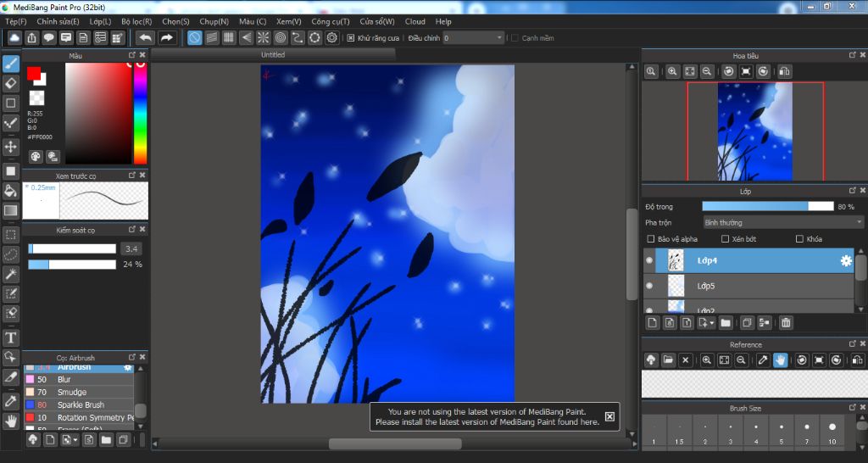Select Reference panel eyedropper tool
The height and width of the screenshot is (463, 868).
coord(763,360)
